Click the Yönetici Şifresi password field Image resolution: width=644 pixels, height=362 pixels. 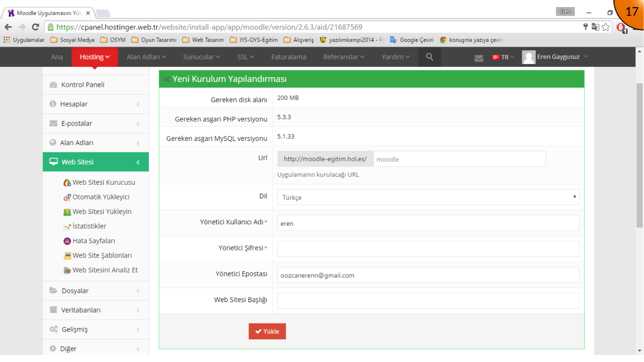click(x=428, y=249)
